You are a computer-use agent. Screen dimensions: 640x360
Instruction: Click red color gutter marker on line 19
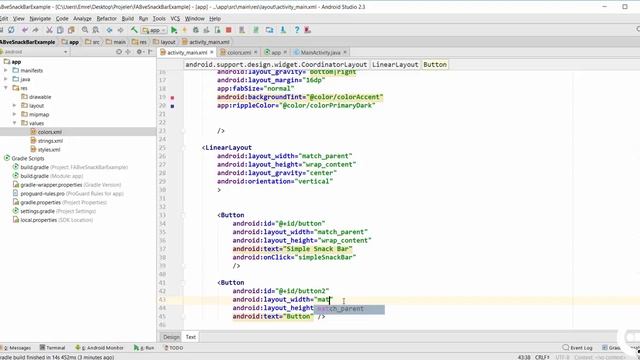pos(172,98)
